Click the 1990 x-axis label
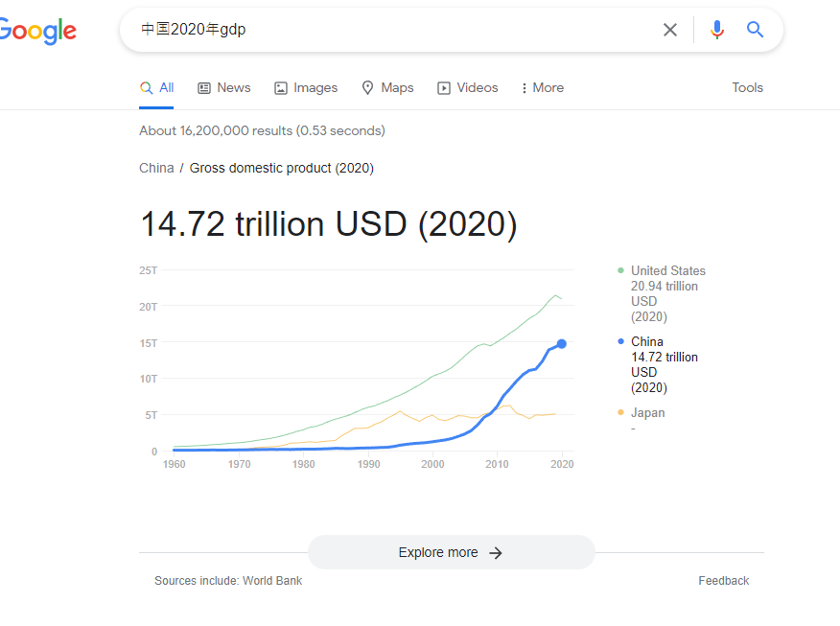 click(369, 464)
